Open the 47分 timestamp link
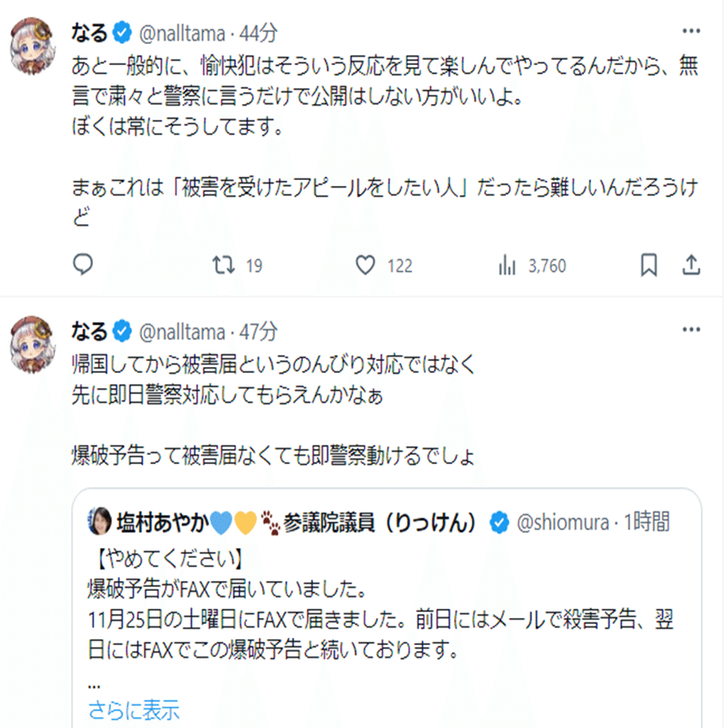This screenshot has height=728, width=728. (x=259, y=331)
